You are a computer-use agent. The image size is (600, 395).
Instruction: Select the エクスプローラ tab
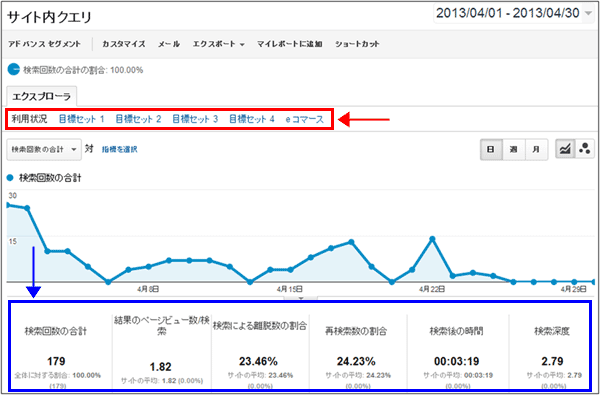coord(42,97)
